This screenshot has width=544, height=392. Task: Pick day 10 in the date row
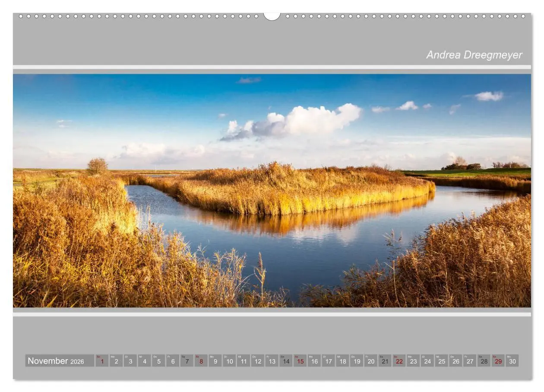[x=229, y=360]
